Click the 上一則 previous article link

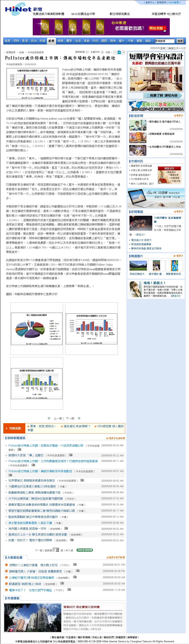pyautogui.click(x=58, y=419)
